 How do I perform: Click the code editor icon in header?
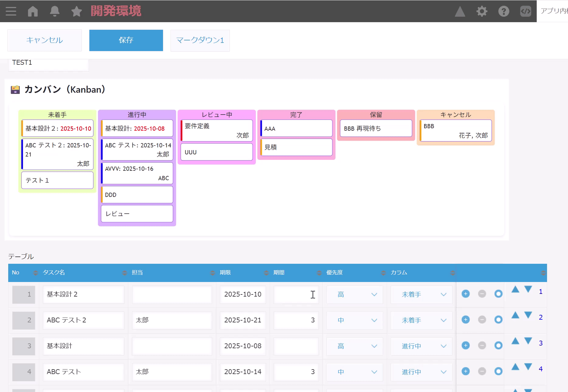(x=526, y=12)
